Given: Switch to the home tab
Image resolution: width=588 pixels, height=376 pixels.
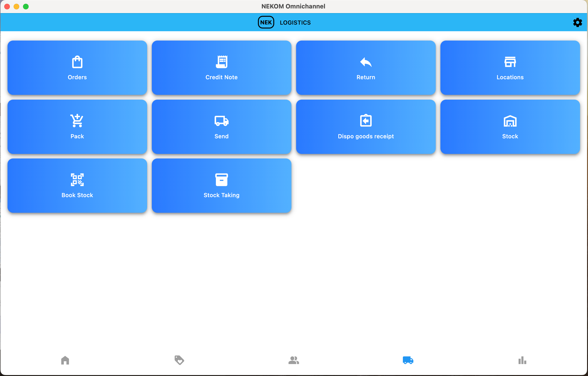Looking at the screenshot, I should click(65, 360).
